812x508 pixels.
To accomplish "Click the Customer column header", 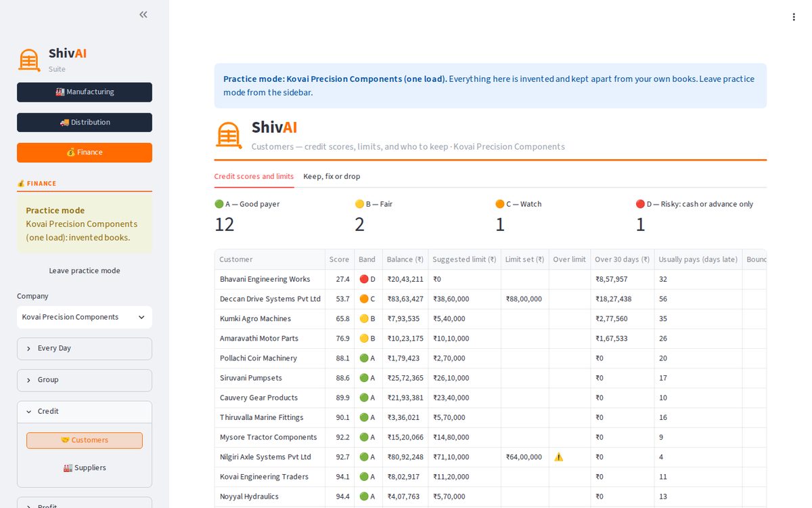I will coord(270,259).
